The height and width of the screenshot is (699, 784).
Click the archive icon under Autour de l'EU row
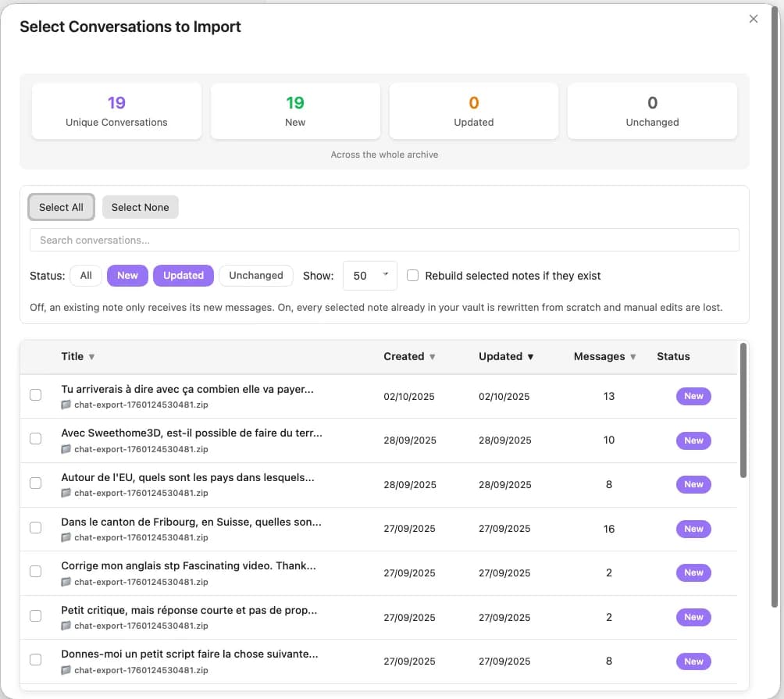pos(66,493)
